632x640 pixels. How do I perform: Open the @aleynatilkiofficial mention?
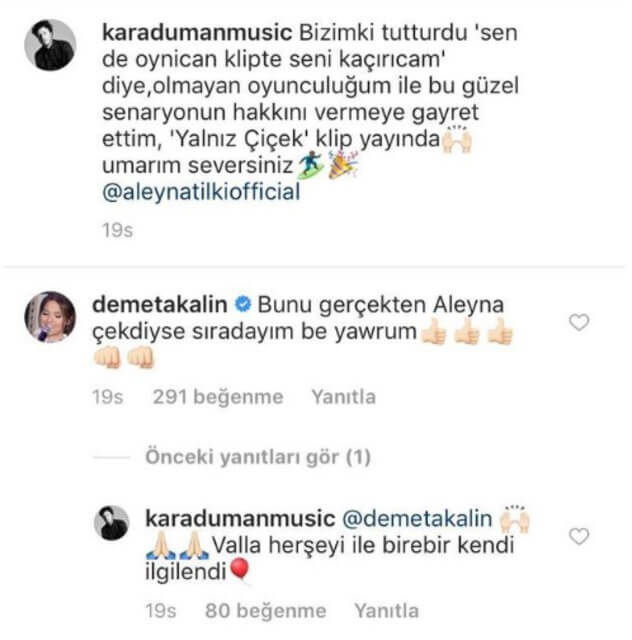201,192
